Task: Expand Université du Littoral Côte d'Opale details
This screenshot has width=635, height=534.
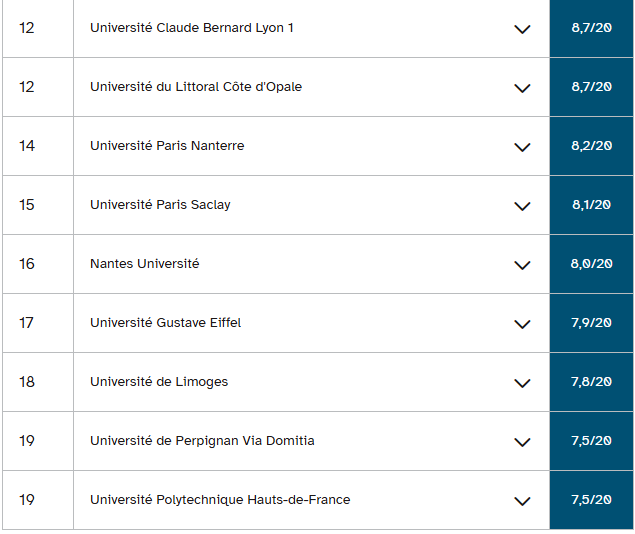Action: click(521, 88)
